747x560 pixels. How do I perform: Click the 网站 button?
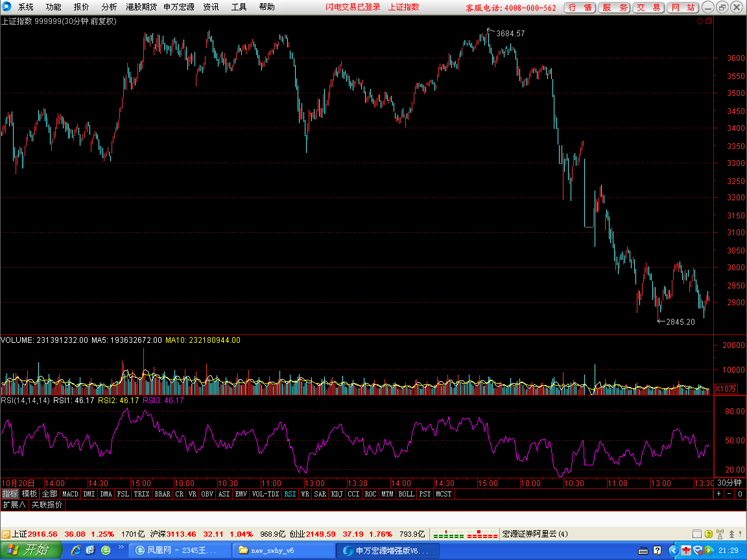coord(683,8)
